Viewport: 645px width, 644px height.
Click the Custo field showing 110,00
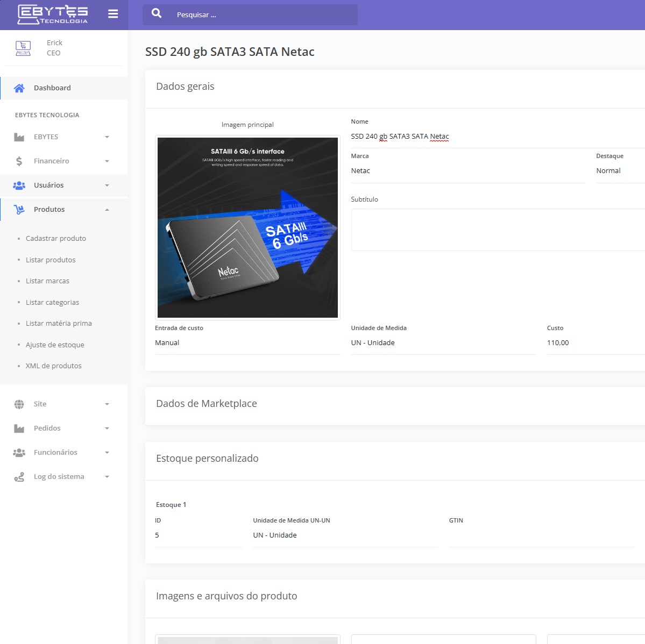click(596, 343)
